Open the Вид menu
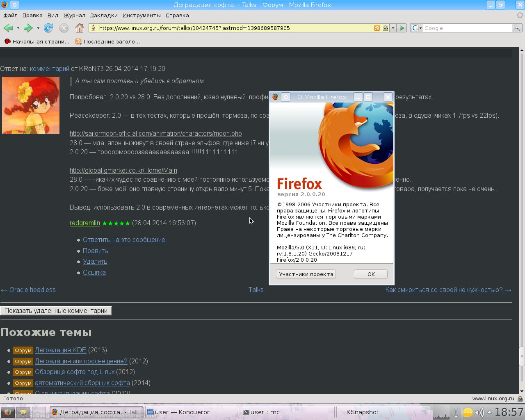Viewport: 525px width, 420px height. click(53, 15)
